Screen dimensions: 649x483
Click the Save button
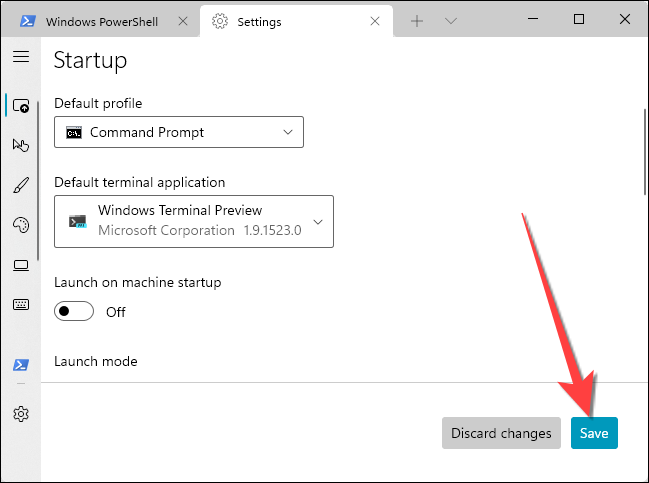pyautogui.click(x=594, y=433)
